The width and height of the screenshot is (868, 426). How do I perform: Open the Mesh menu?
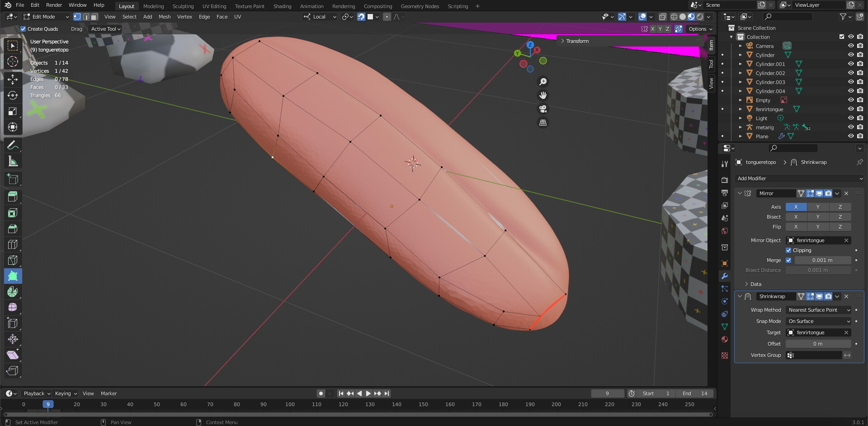[165, 17]
